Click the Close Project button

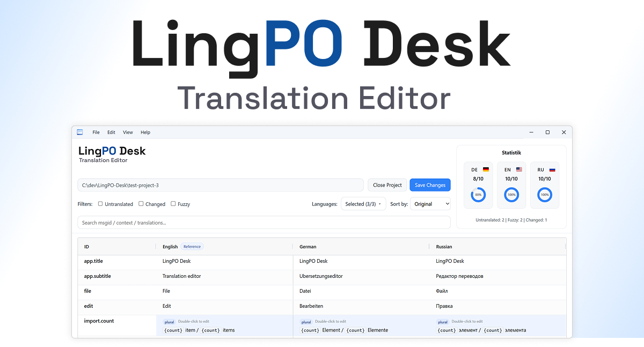[x=387, y=185]
